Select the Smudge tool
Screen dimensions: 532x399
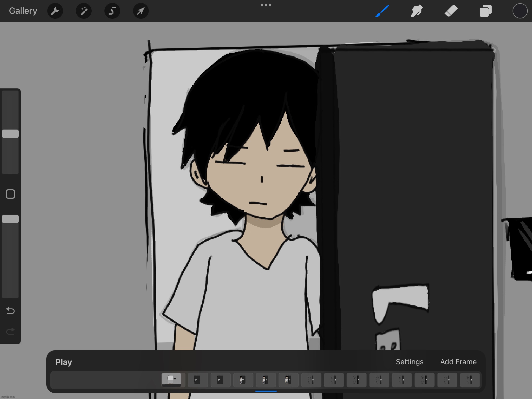pos(416,11)
